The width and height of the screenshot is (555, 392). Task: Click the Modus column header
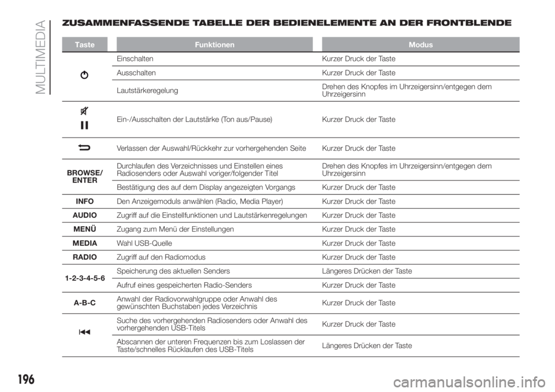pyautogui.click(x=420, y=45)
